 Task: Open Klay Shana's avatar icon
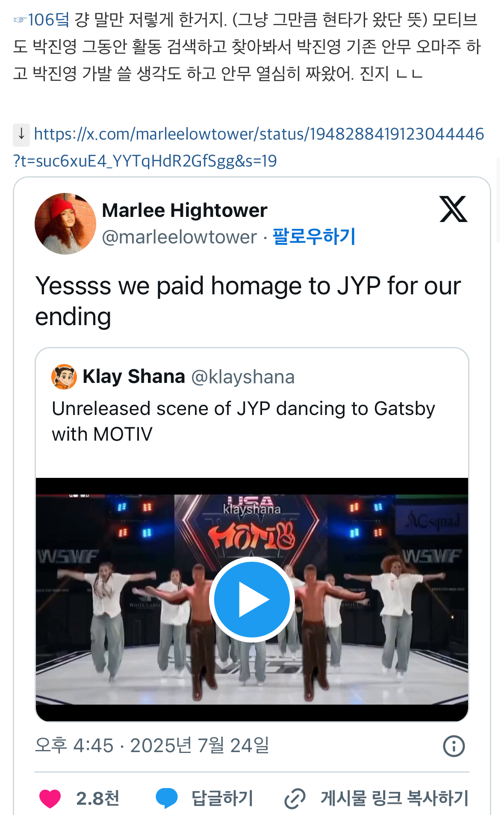[64, 377]
